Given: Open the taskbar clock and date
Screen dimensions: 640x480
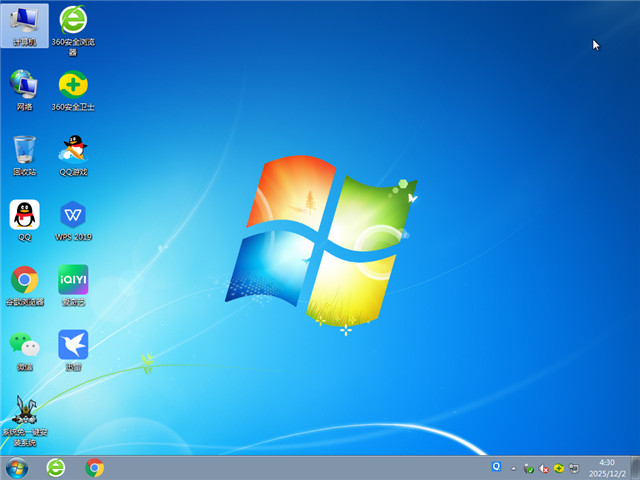Looking at the screenshot, I should click(606, 467).
